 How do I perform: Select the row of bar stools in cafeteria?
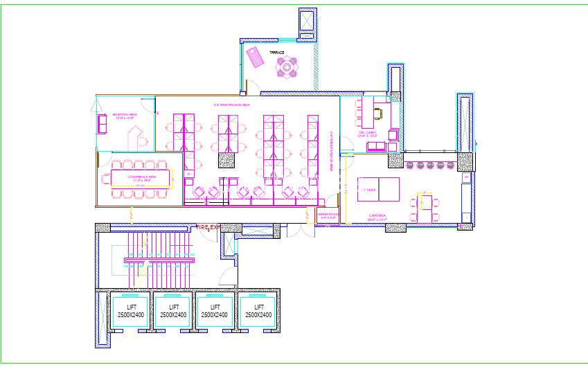tap(430, 165)
